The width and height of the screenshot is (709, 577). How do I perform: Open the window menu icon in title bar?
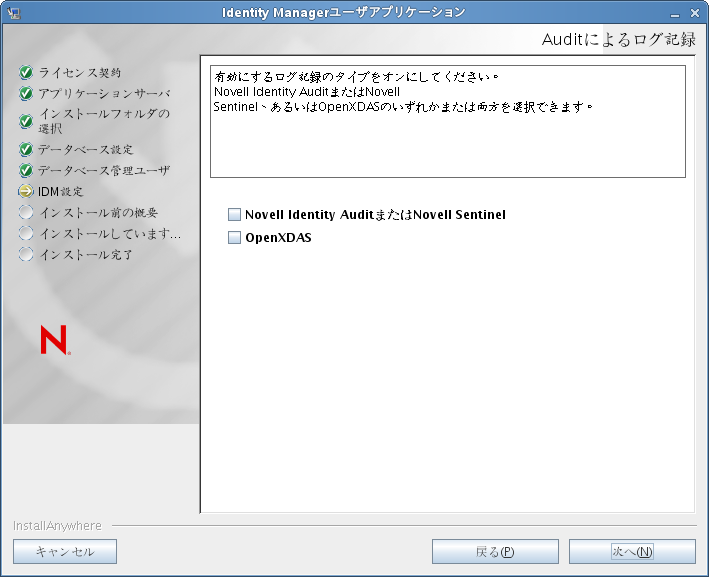(14, 13)
